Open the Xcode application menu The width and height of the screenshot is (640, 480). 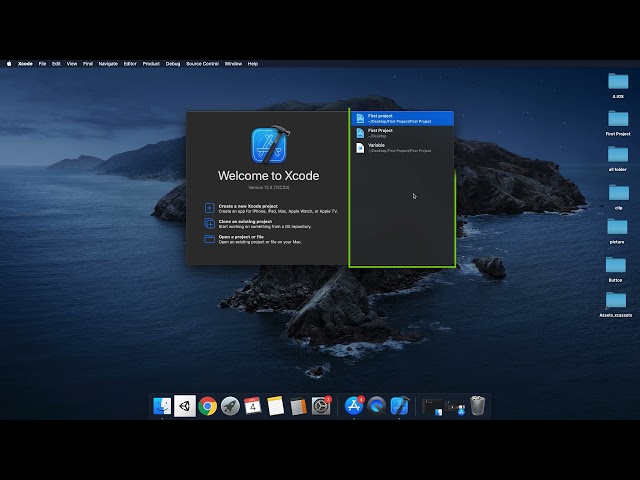(25, 64)
